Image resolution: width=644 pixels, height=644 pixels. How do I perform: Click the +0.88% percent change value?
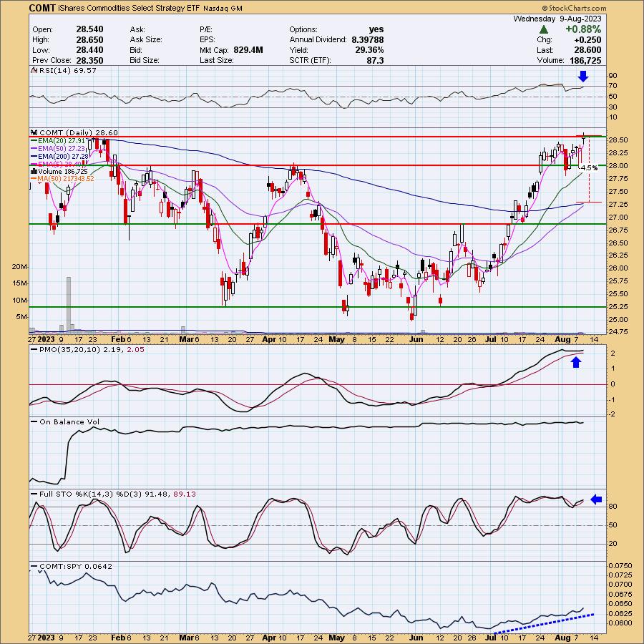[x=583, y=29]
